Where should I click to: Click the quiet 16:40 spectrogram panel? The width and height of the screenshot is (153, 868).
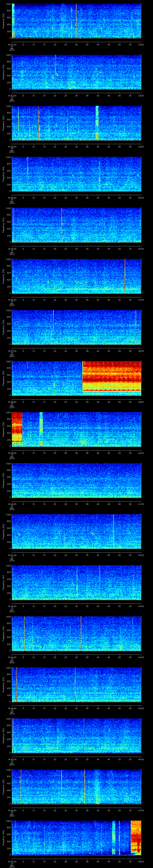[77, 481]
